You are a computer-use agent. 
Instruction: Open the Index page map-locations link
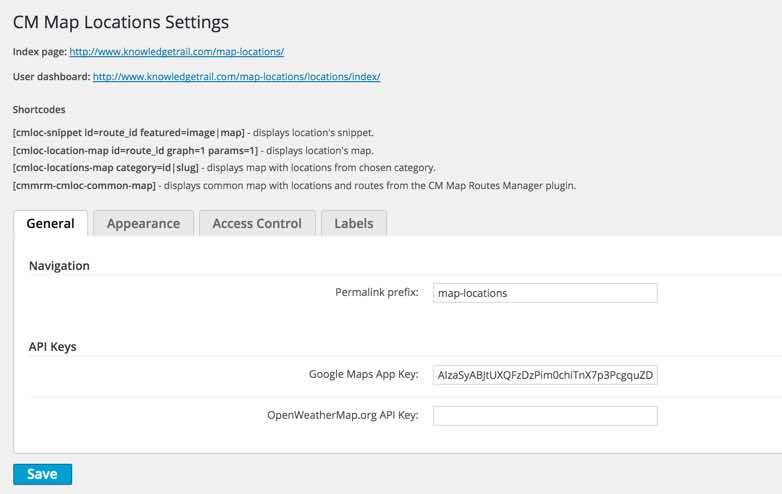click(177, 51)
